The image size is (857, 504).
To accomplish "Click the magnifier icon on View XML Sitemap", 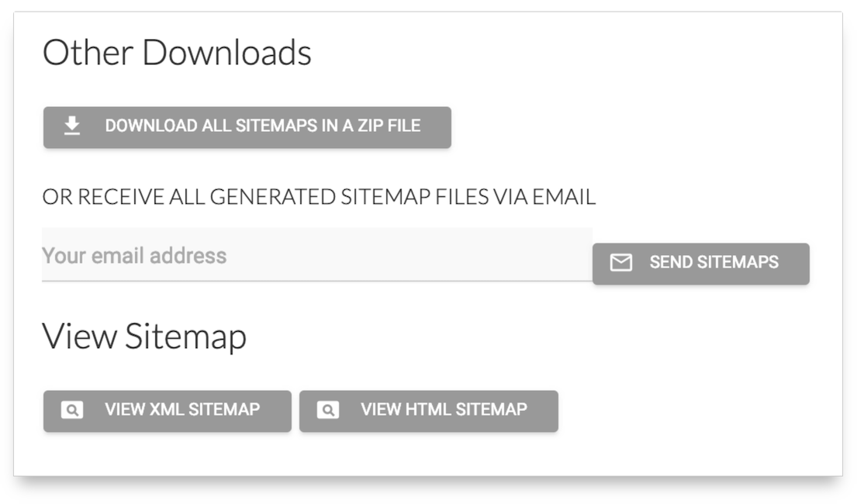I will point(71,409).
